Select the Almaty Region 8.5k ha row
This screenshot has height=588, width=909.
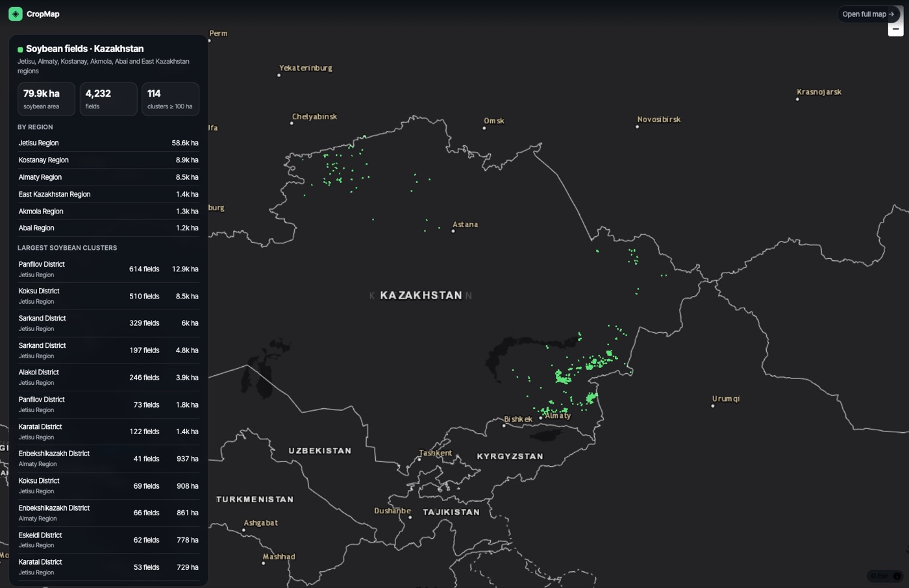[x=108, y=177]
